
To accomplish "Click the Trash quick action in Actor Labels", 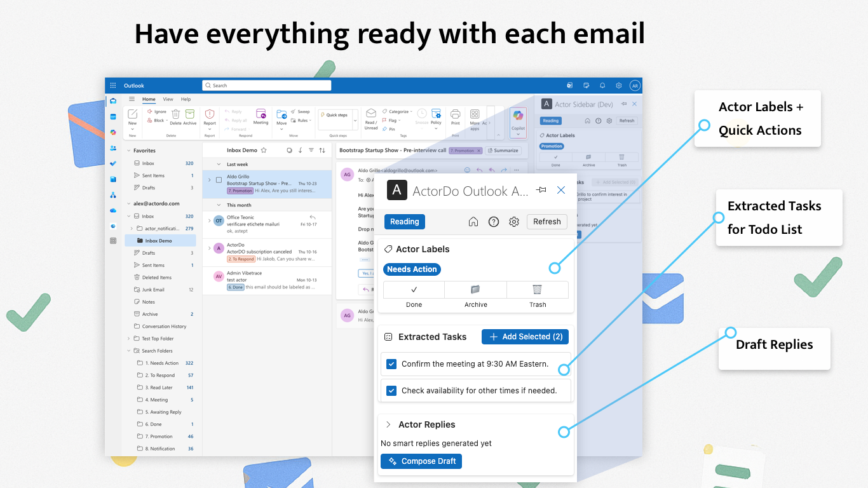I will (x=538, y=294).
